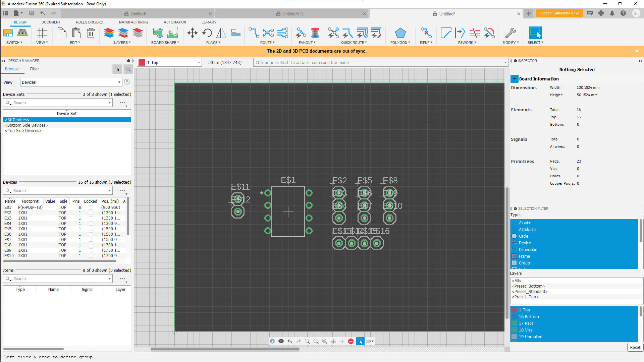644x362 pixels.
Task: Select the Mirror tool icon
Action: (221, 33)
